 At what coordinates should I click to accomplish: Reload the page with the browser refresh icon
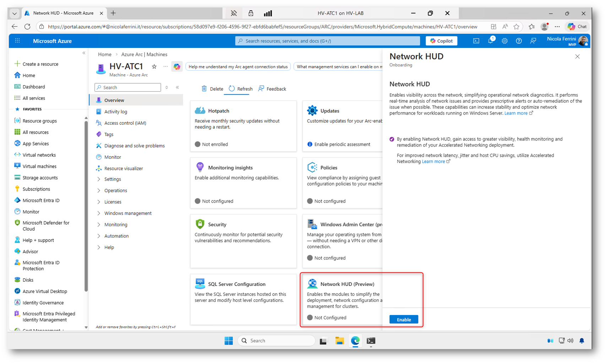click(x=27, y=27)
